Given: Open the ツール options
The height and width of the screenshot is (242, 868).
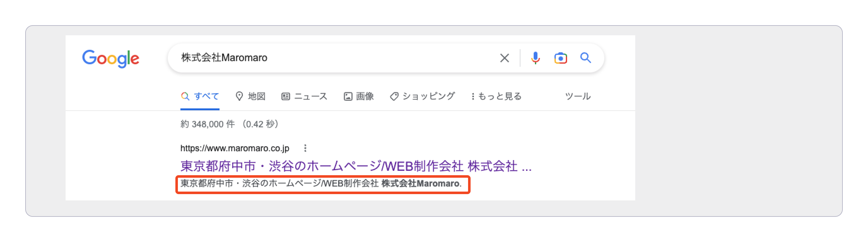Looking at the screenshot, I should point(578,96).
